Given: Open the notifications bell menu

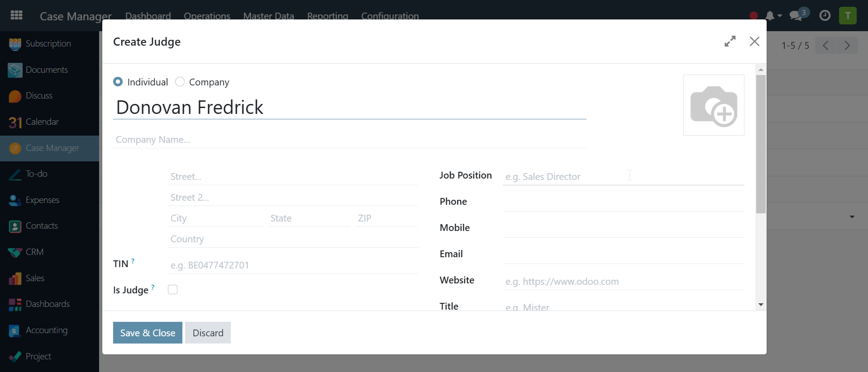Looking at the screenshot, I should pos(773,16).
